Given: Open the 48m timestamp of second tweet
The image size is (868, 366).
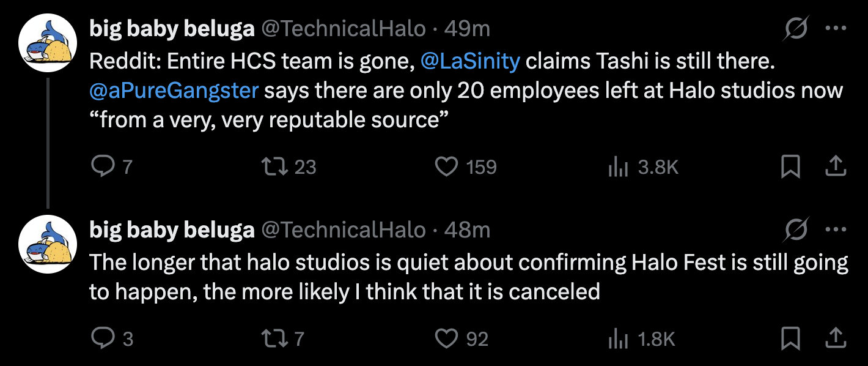Looking at the screenshot, I should click(x=468, y=230).
